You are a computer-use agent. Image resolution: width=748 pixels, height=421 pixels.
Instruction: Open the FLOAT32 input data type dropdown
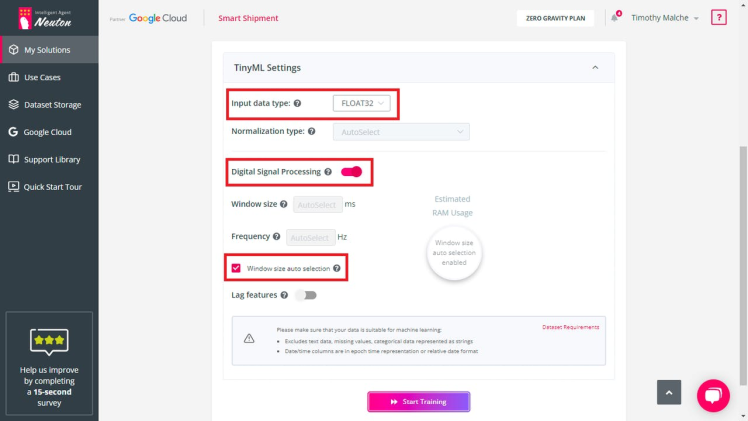coord(361,103)
